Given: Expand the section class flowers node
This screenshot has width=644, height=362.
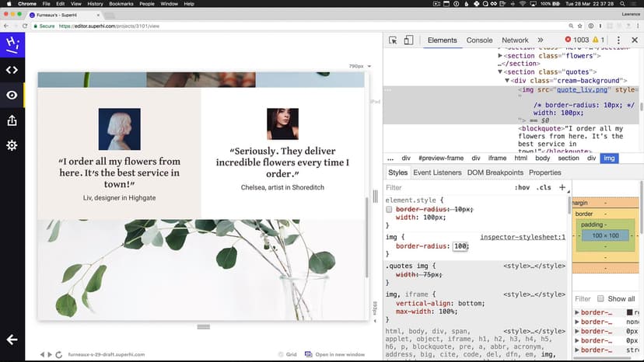Looking at the screenshot, I should 502,56.
